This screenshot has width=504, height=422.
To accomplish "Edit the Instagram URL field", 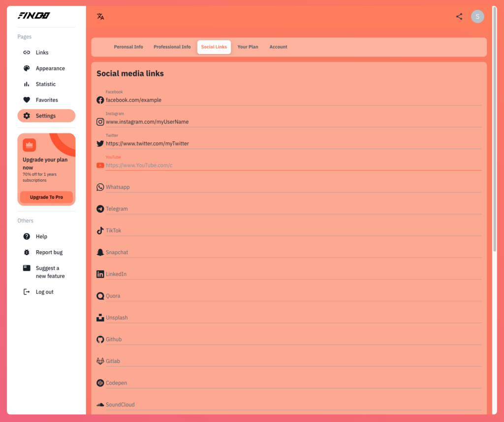I will point(293,122).
